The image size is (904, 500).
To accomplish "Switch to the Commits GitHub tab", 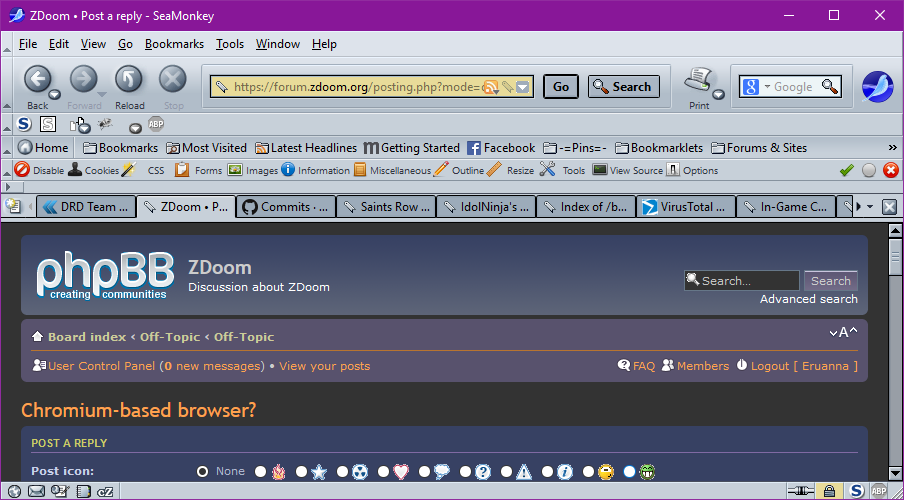I will (x=286, y=206).
